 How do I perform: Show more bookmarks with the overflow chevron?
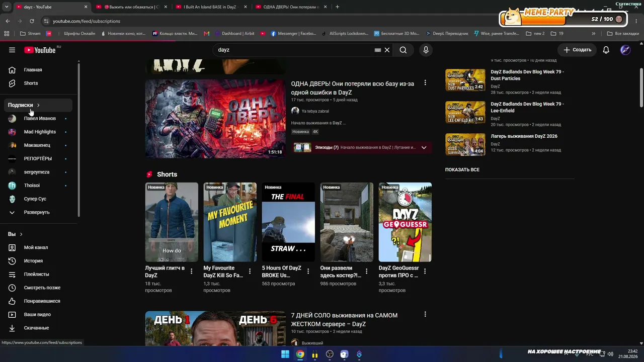594,34
